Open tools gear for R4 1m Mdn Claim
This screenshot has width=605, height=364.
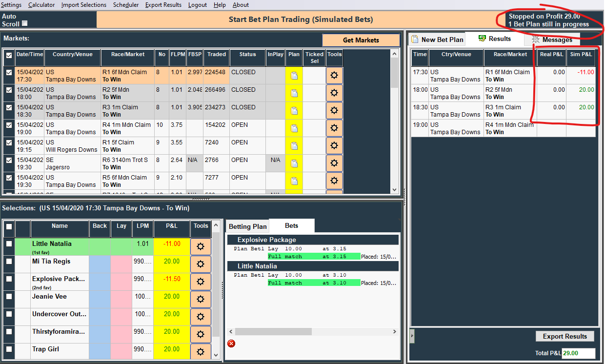334,128
